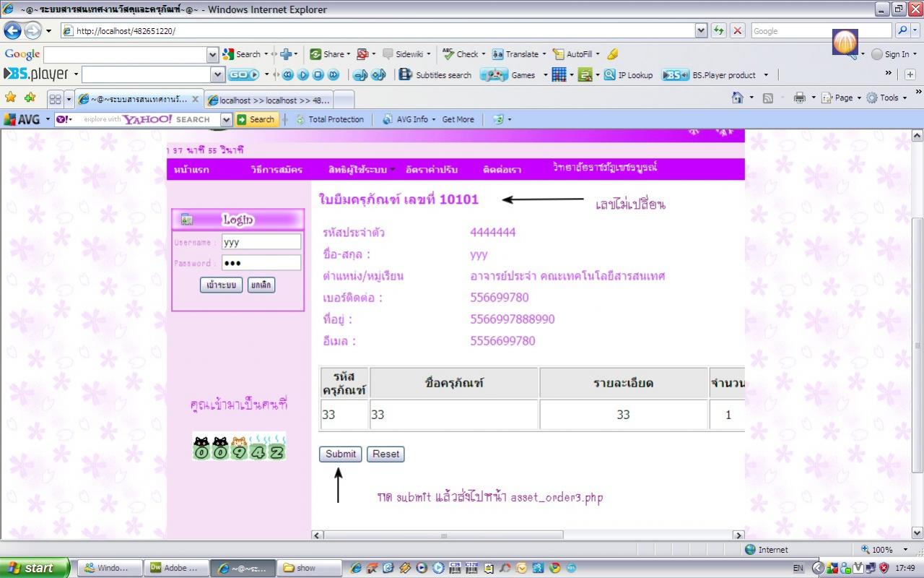The width and height of the screenshot is (924, 578).
Task: Open the BS.Player product dropdown
Action: point(715,74)
